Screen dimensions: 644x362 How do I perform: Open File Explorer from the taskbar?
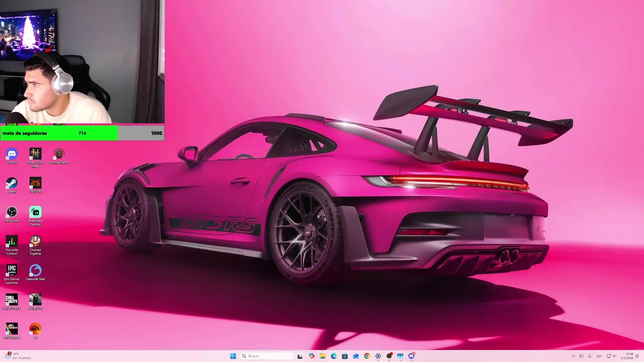coord(323,356)
